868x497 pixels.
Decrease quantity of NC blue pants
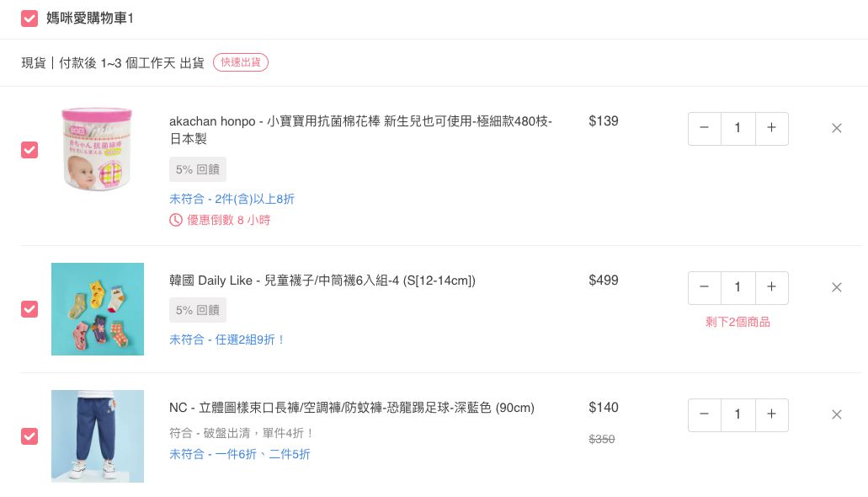tap(705, 415)
